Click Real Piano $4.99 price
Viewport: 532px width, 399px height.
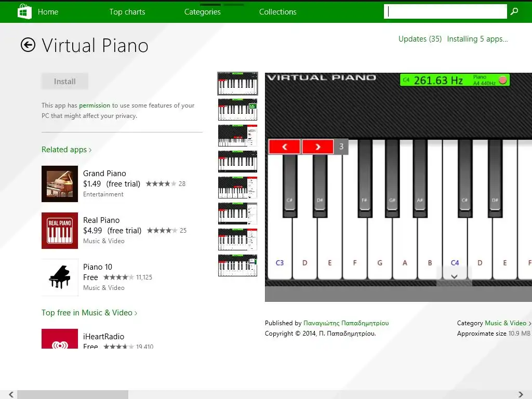[92, 231]
